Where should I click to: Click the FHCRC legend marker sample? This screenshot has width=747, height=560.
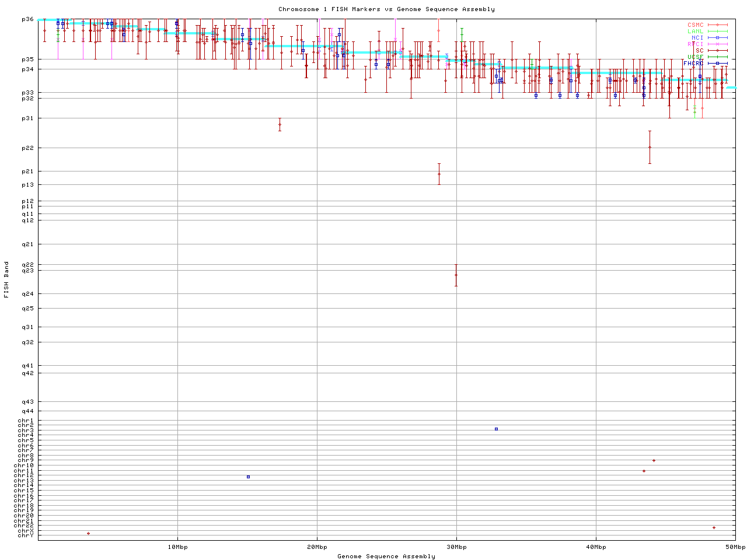pyautogui.click(x=717, y=64)
